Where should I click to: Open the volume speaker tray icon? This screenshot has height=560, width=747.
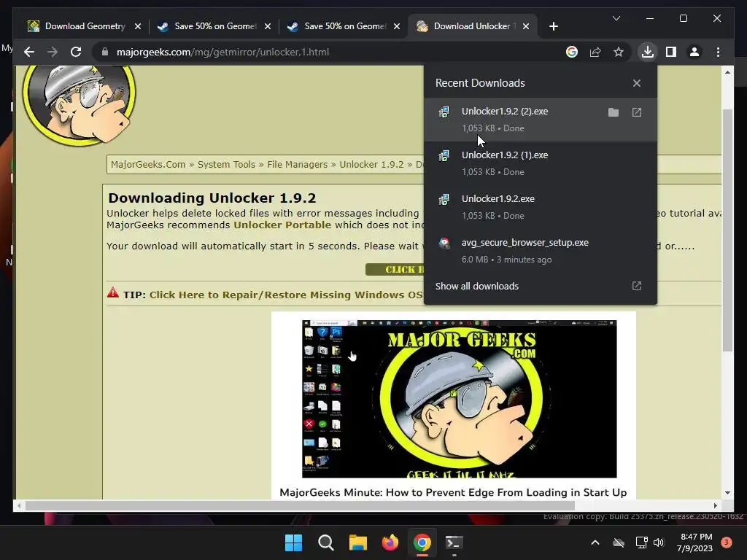[659, 542]
